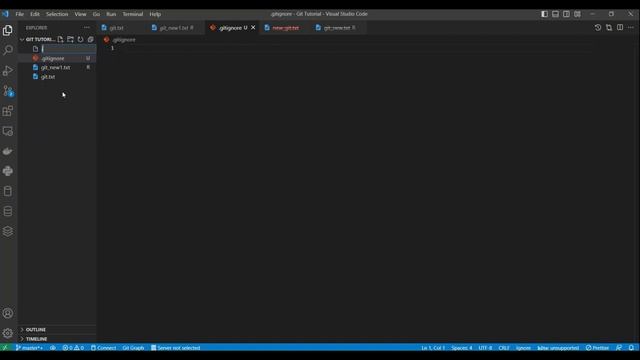Click the New Folder icon in Explorer
The image size is (640, 360).
(70, 39)
